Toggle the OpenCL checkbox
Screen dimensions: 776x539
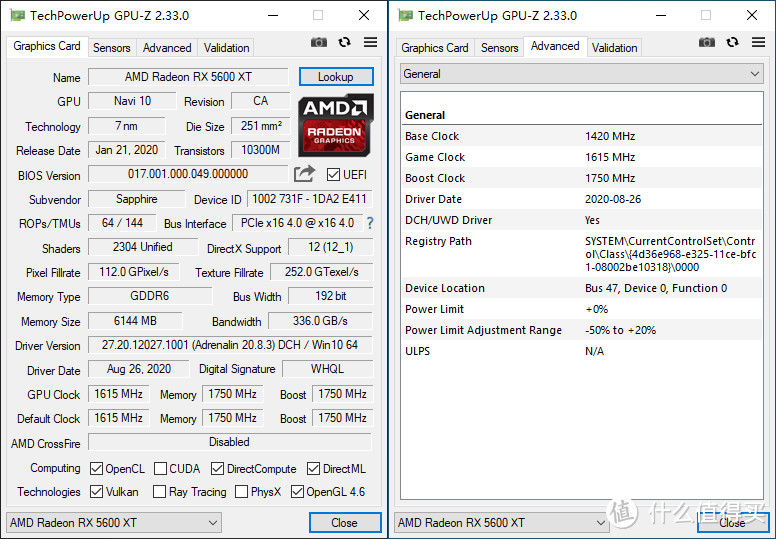coord(97,468)
